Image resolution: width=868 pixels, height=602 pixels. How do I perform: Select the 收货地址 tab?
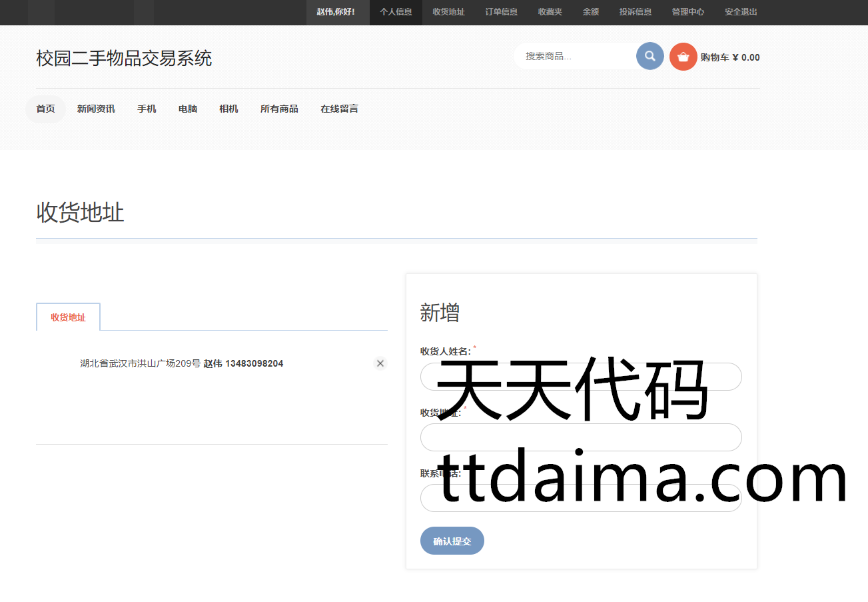pos(68,317)
